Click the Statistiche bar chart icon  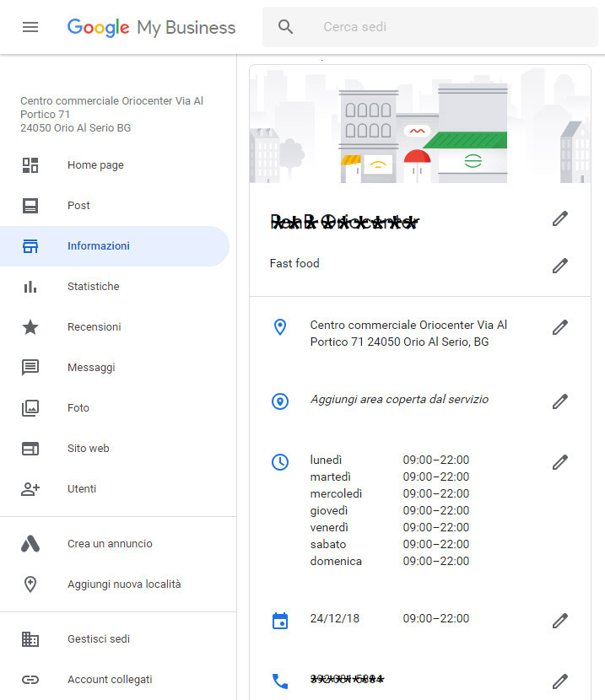[30, 287]
